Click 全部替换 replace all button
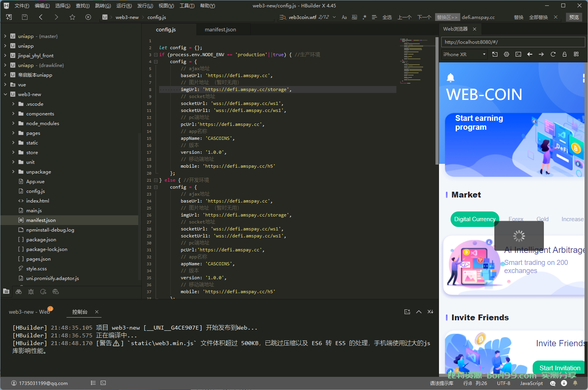588x390 pixels. coord(538,17)
